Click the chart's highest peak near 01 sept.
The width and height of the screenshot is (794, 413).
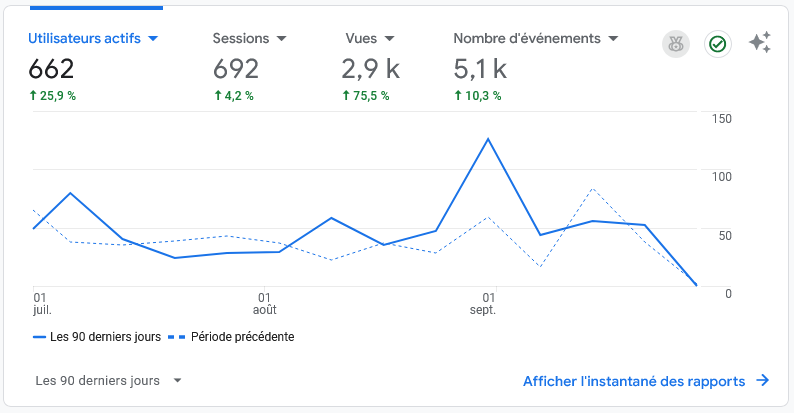click(x=488, y=139)
